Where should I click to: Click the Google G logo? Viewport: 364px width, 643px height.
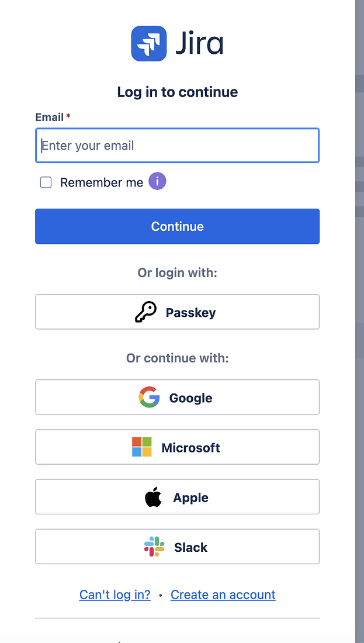pos(149,397)
